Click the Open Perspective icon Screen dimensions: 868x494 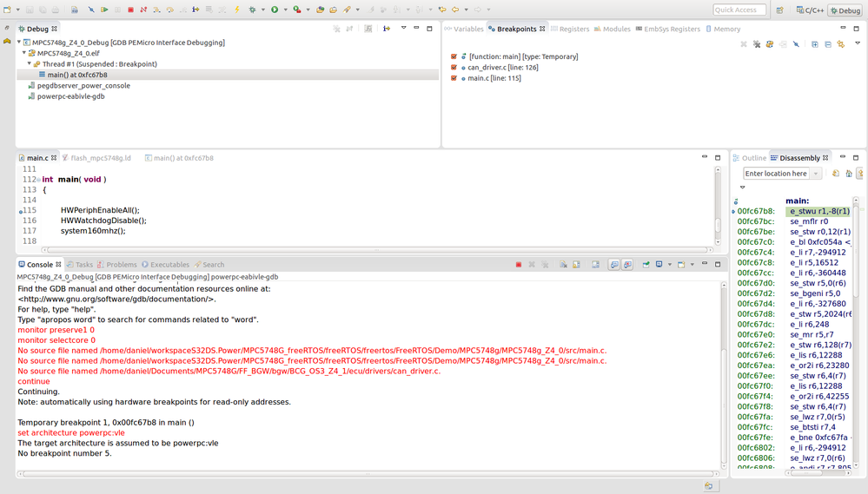coord(779,10)
